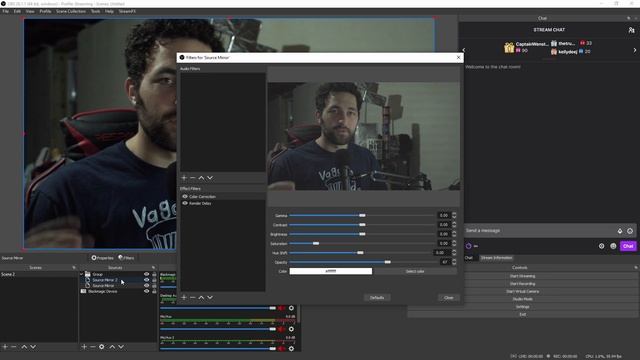The image size is (640, 360).
Task: Adjust Hue Shift value stepper
Action: tap(454, 253)
